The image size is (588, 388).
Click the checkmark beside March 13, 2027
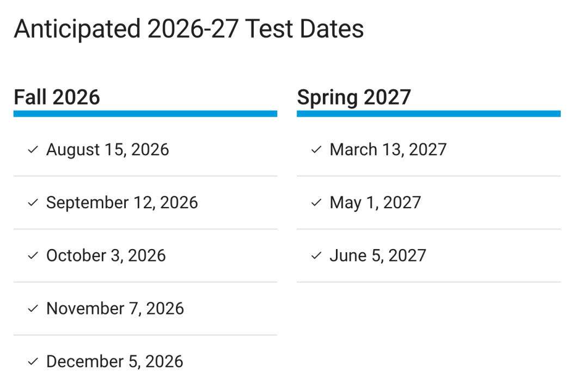click(x=316, y=150)
